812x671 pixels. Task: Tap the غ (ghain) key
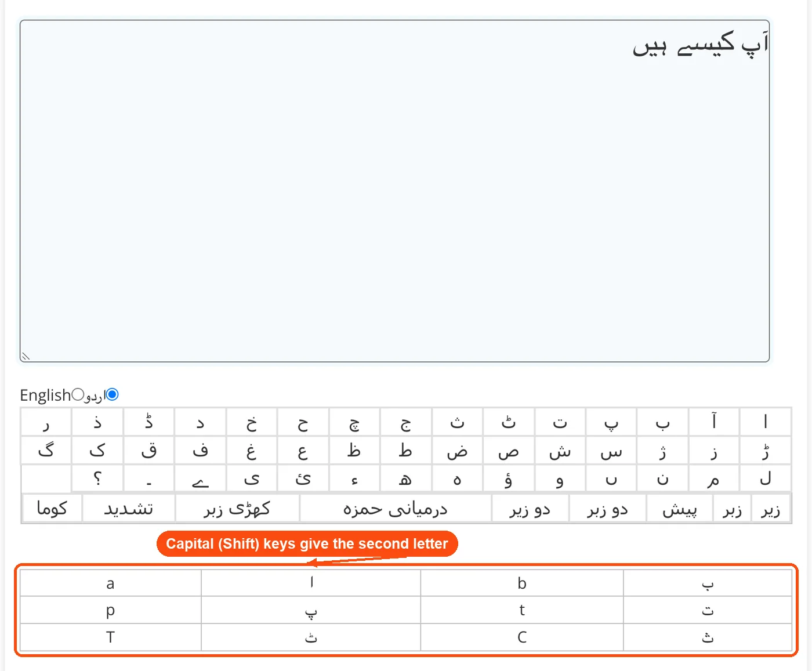252,451
